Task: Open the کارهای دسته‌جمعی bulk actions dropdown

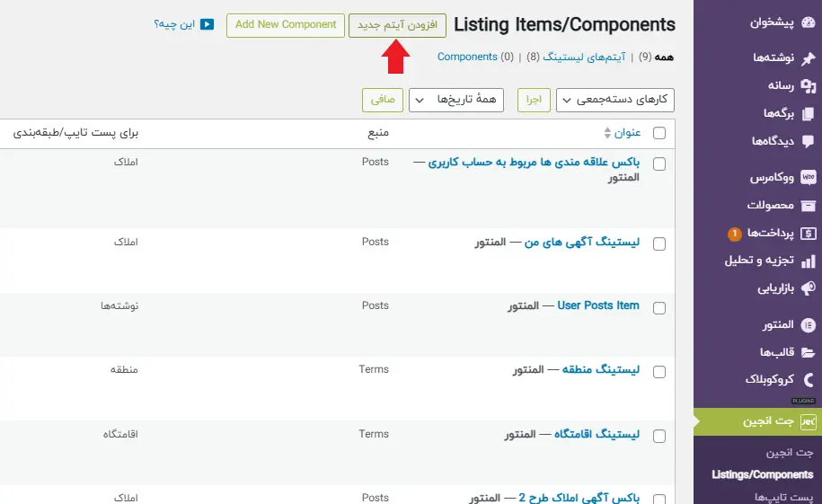Action: point(614,100)
